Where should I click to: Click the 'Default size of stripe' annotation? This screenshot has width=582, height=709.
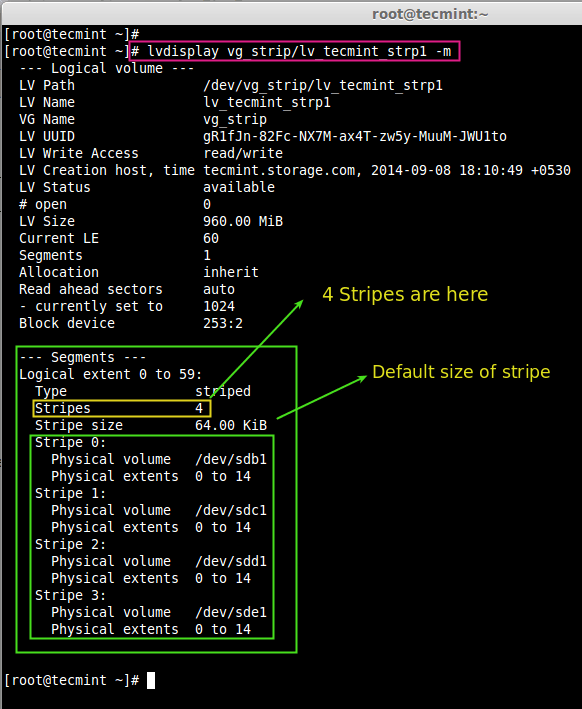coord(461,372)
